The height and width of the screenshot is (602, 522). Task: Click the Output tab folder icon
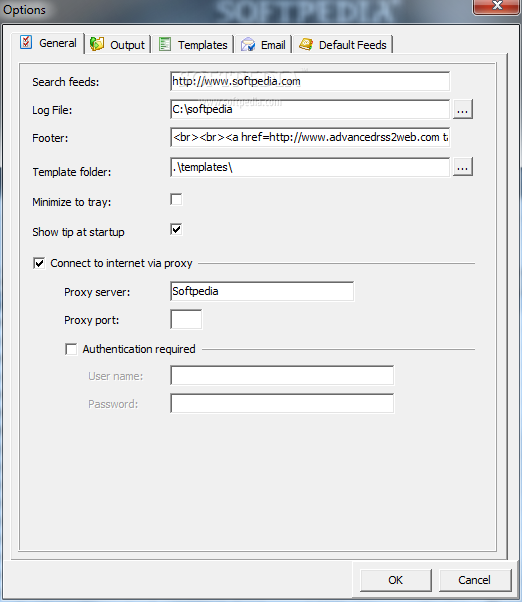[97, 44]
